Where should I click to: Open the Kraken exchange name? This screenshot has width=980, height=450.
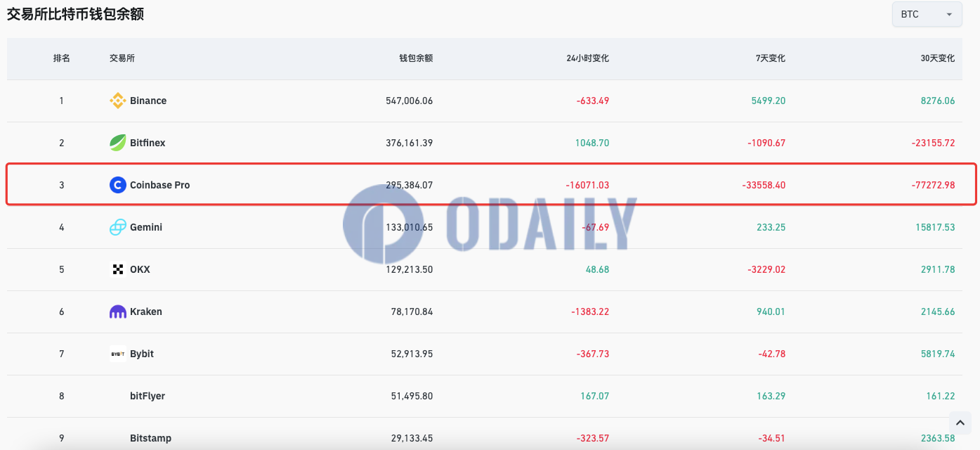click(x=146, y=311)
